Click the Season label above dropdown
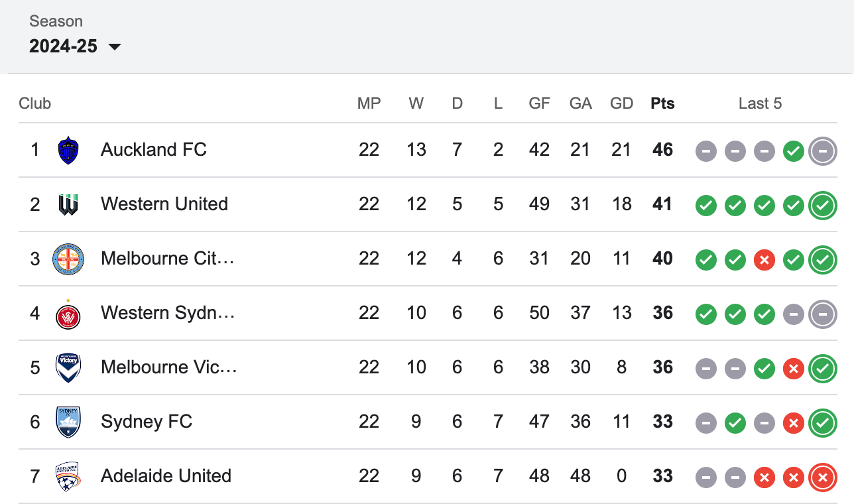Image resolution: width=854 pixels, height=504 pixels. [x=56, y=21]
